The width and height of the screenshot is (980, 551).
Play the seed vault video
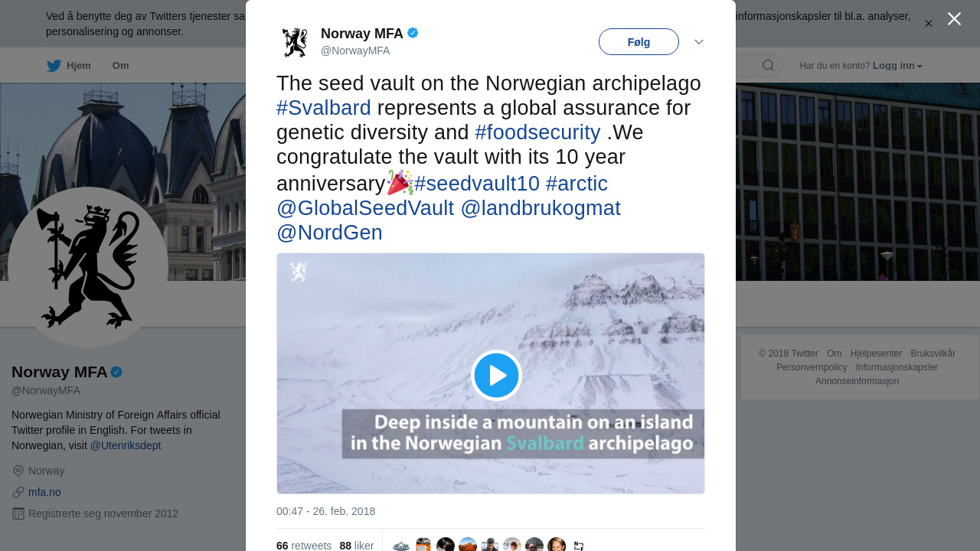(496, 375)
